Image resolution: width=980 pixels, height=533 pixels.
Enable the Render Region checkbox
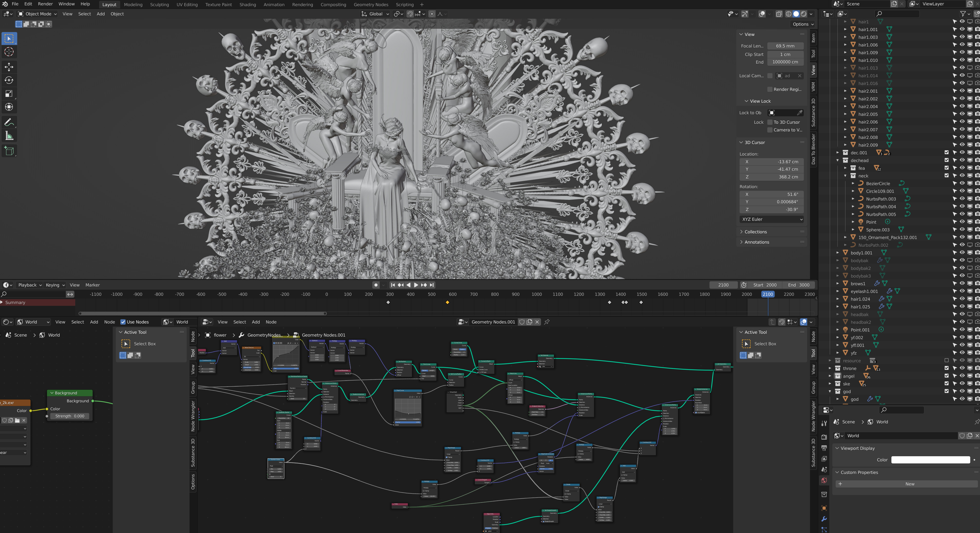[770, 89]
